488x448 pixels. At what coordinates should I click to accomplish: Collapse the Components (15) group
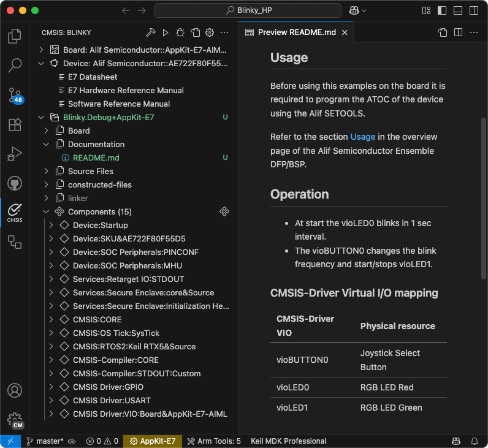click(x=46, y=211)
